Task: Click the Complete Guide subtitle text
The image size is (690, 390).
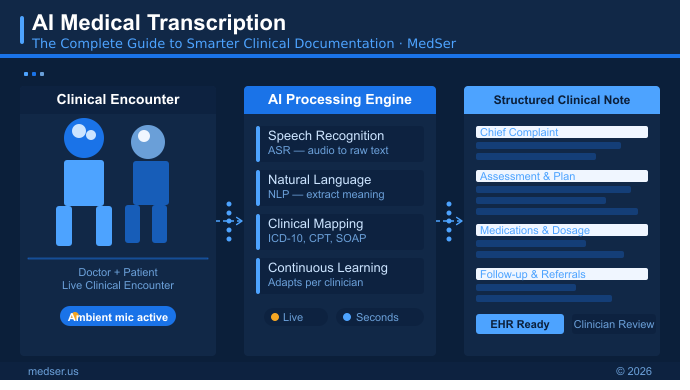Action: (244, 44)
